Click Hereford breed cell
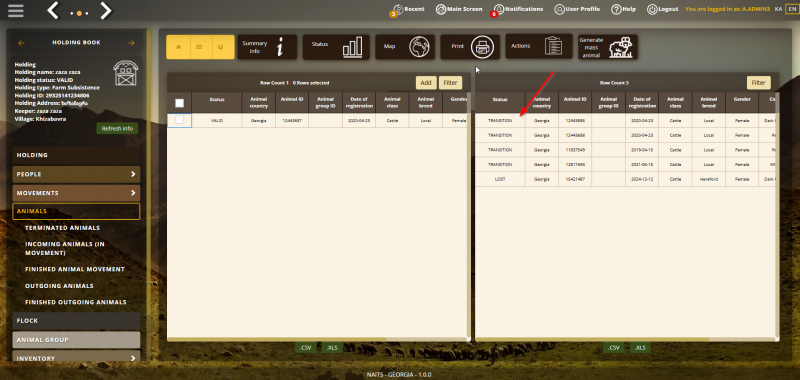 pyautogui.click(x=709, y=180)
